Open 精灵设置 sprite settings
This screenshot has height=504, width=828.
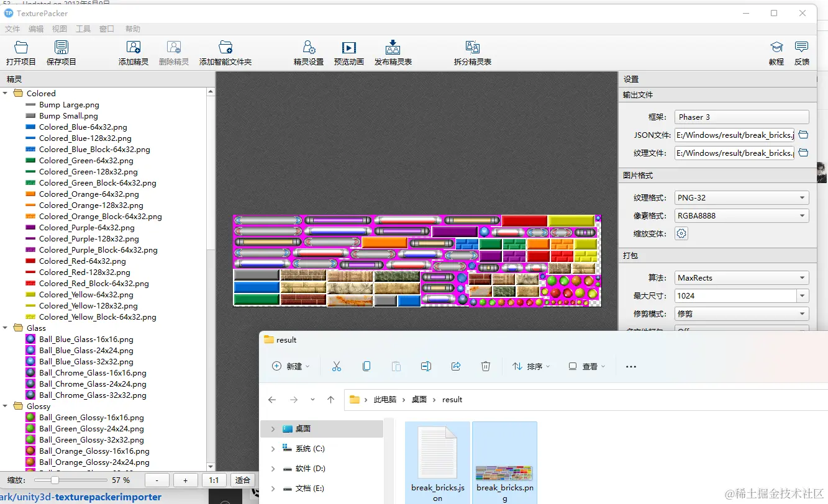309,53
